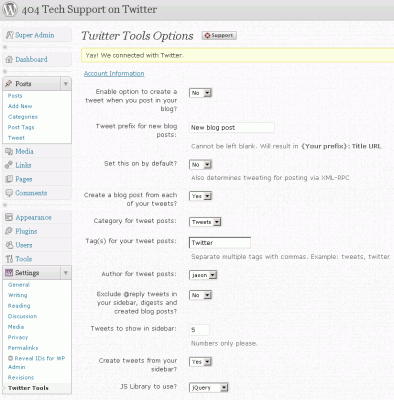The width and height of the screenshot is (394, 400).
Task: Click the Tweets to show in sidebar field
Action: (x=199, y=330)
